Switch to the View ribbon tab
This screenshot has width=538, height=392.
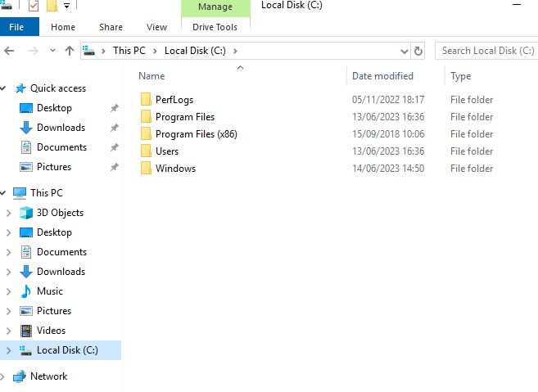(156, 27)
